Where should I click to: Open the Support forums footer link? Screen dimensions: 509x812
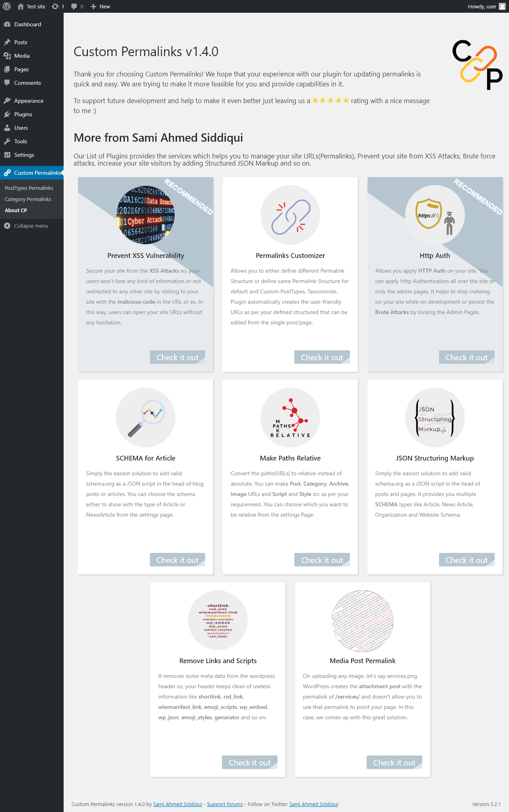(225, 804)
